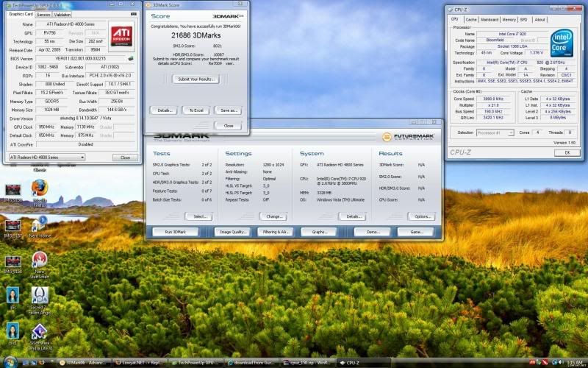This screenshot has width=588, height=368.
Task: Click the ATI Radeon logo in GPU-Z
Action: click(x=121, y=36)
